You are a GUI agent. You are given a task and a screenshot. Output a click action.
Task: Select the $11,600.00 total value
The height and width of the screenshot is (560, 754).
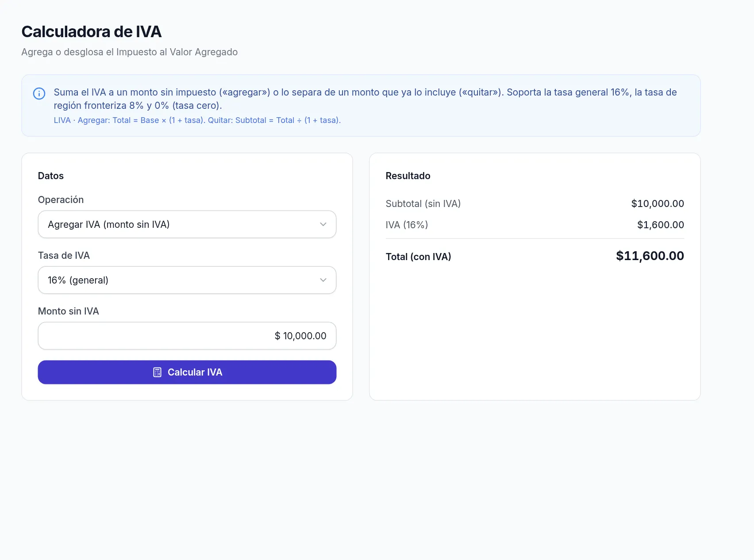(x=650, y=256)
